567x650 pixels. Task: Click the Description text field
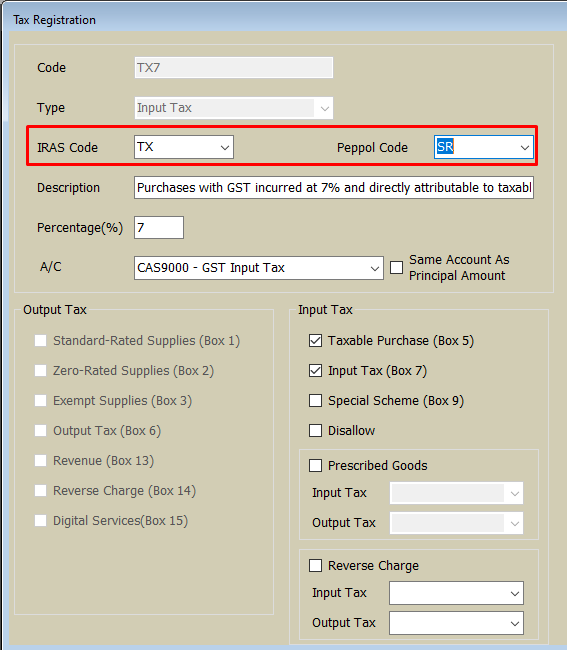click(x=334, y=187)
